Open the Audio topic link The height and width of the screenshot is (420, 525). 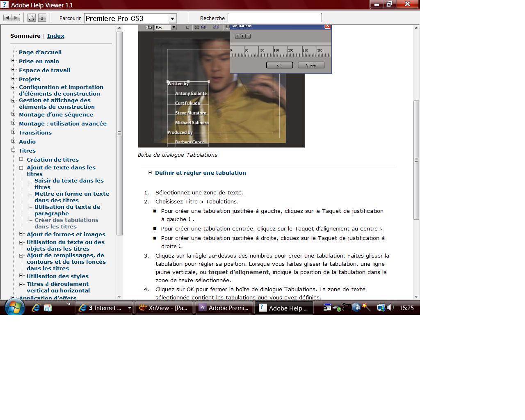click(27, 142)
